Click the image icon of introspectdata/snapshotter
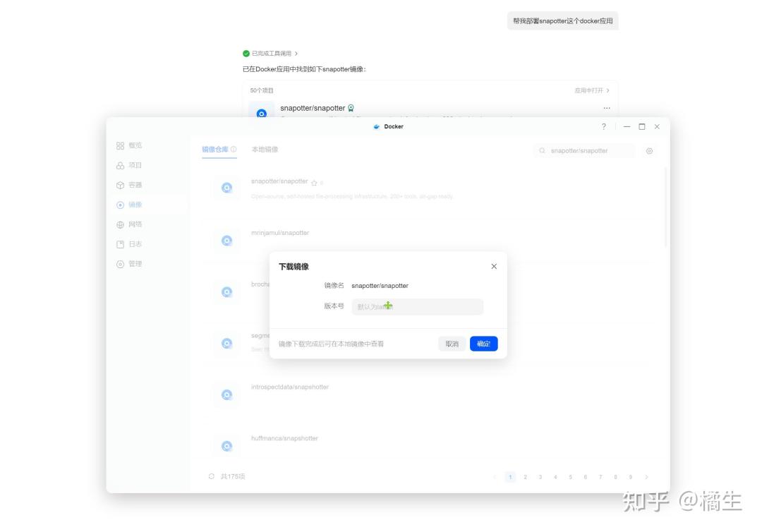This screenshot has height=532, width=762. pyautogui.click(x=226, y=394)
